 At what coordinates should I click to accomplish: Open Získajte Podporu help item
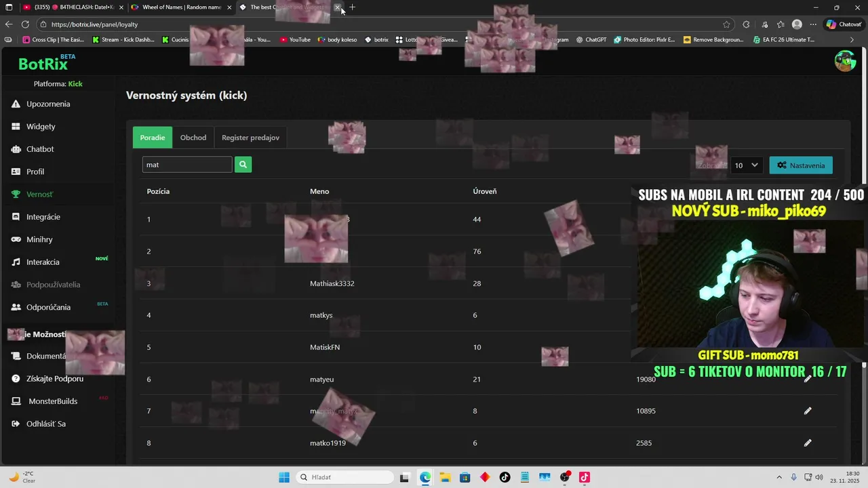coord(54,378)
